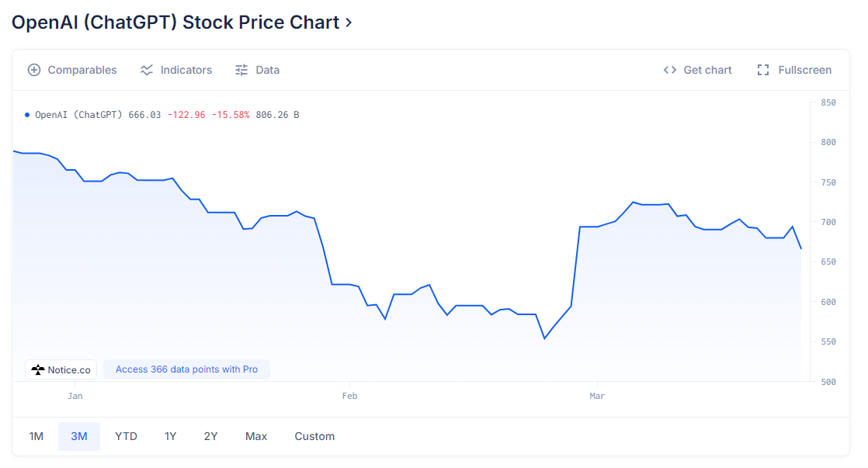Screen dimensions: 868x468
Task: Click the Notice.co logo icon
Action: pyautogui.click(x=37, y=369)
